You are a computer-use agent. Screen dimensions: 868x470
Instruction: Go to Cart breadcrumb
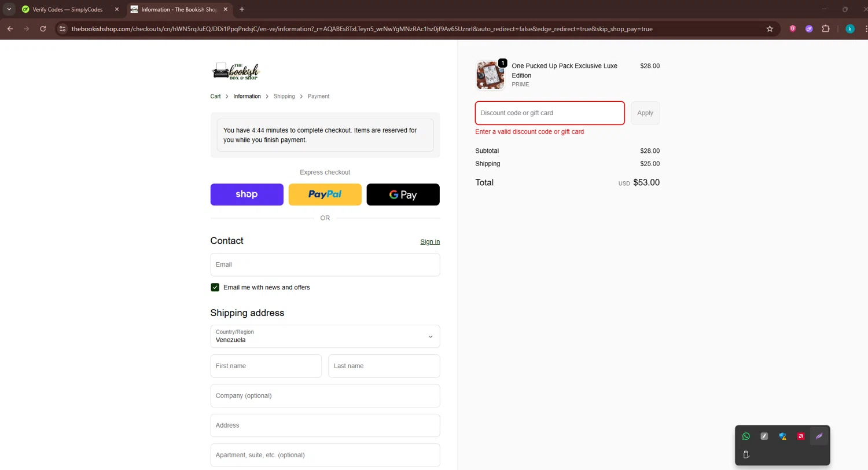point(215,96)
